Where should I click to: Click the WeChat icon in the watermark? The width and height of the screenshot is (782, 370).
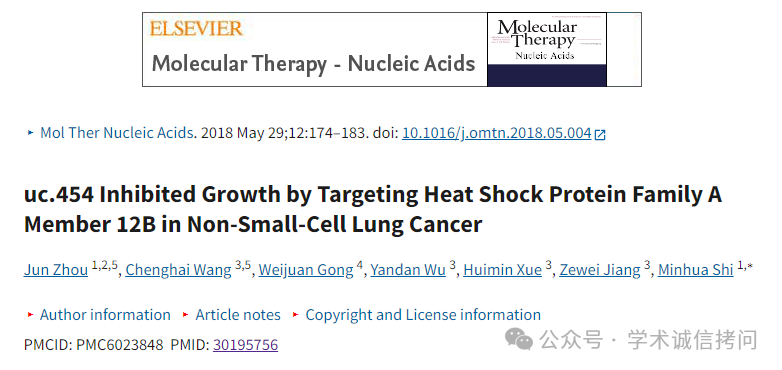pos(519,339)
